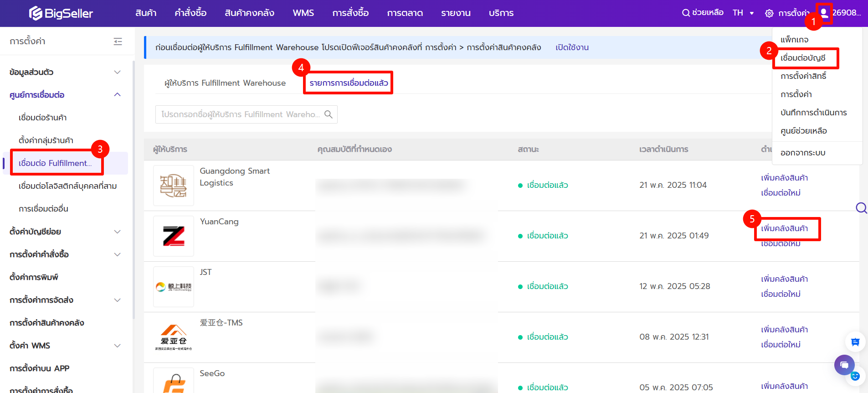This screenshot has height=393, width=868.
Task: Expand การตั้งค่าการจัดส่ง section
Action: (117, 300)
